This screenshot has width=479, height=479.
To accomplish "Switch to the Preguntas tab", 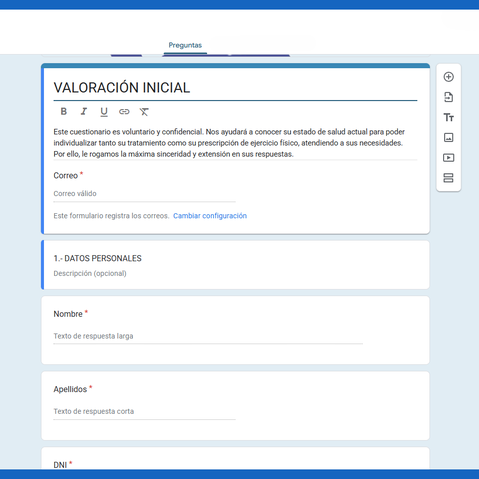I will [x=185, y=45].
